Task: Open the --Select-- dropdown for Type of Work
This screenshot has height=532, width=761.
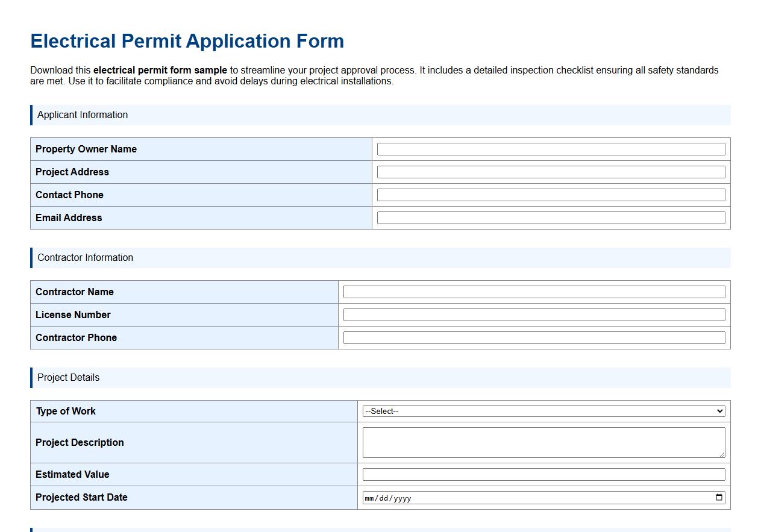Action: coord(542,411)
